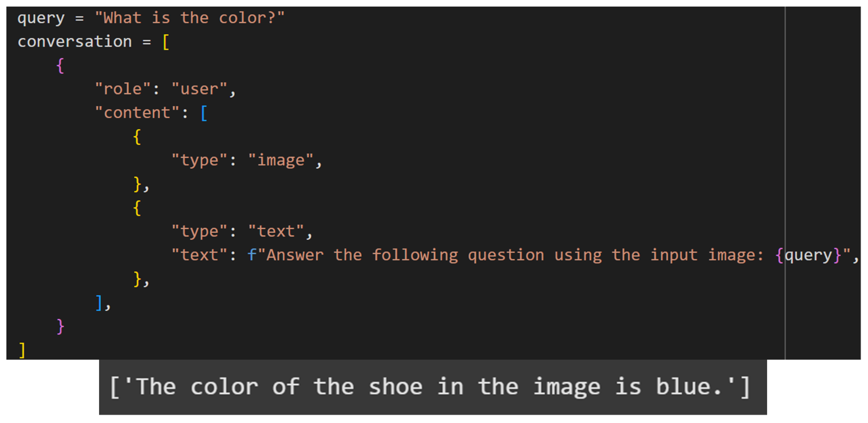This screenshot has height=423, width=868.
Task: Click the "What is the color?" string
Action: tap(190, 18)
